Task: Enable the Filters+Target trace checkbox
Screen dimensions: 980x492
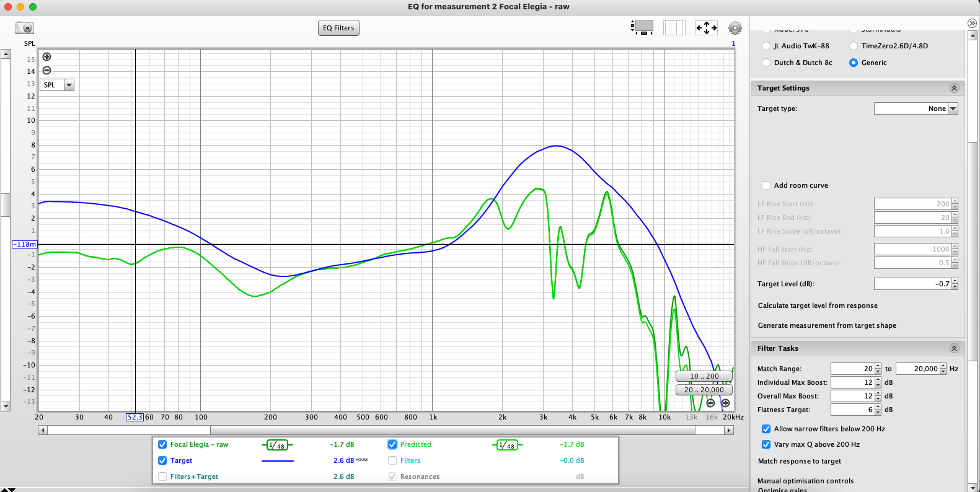Action: (x=162, y=477)
